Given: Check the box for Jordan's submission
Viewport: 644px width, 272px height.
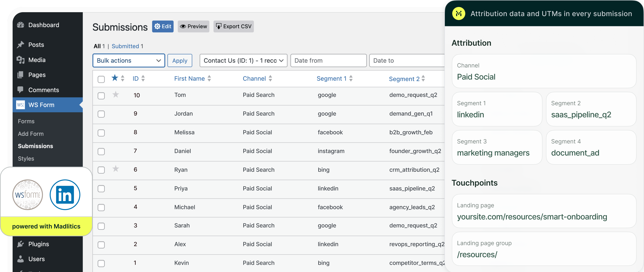Looking at the screenshot, I should (101, 114).
